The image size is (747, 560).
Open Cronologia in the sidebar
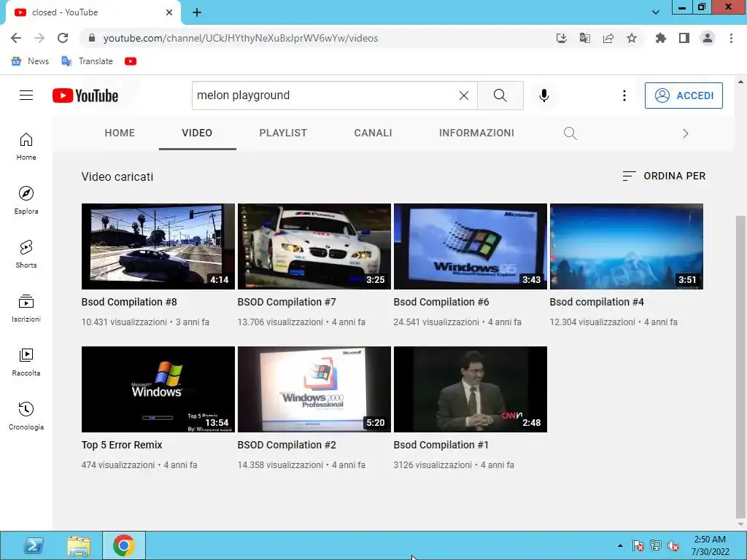point(26,416)
